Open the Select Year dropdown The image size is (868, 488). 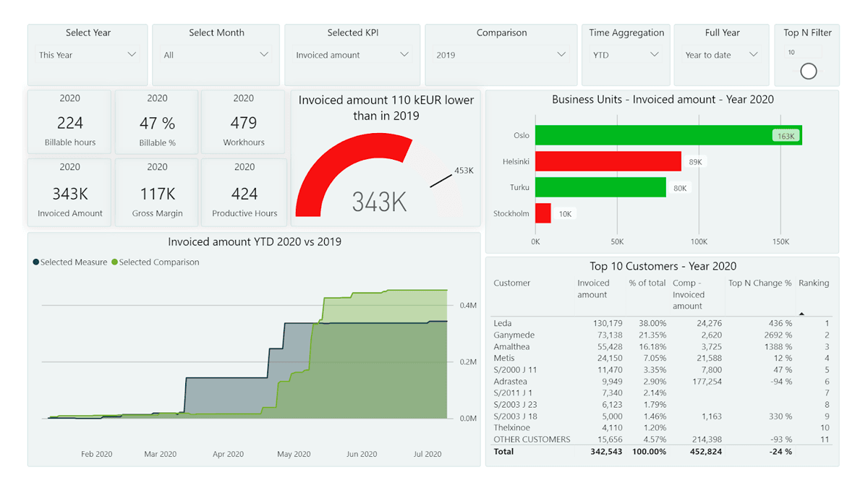pyautogui.click(x=88, y=55)
